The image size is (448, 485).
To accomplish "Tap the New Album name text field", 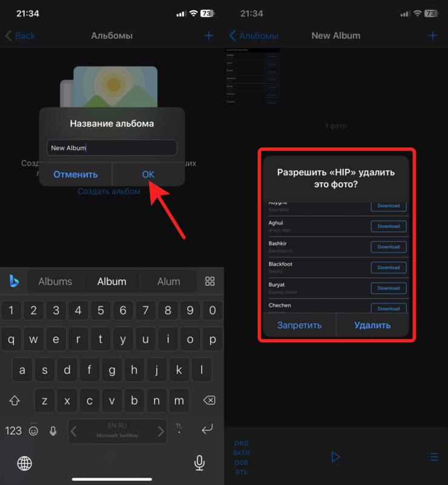I will point(112,148).
